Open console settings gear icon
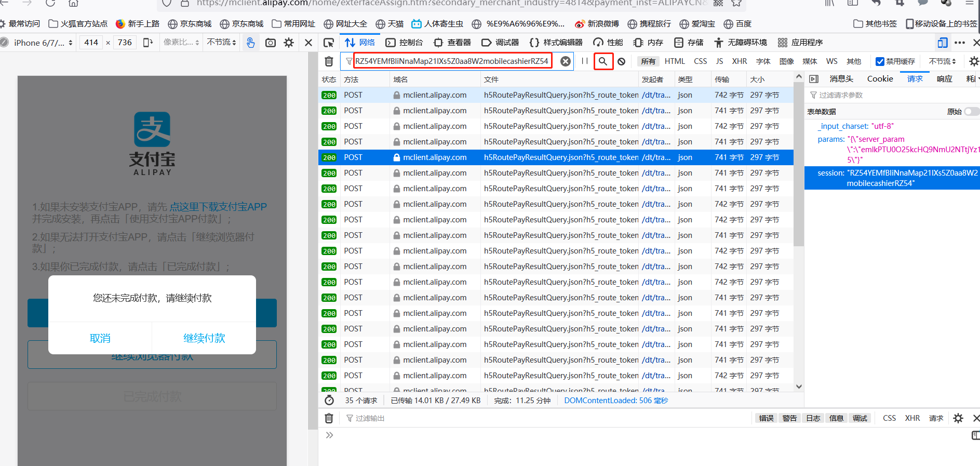Image resolution: width=980 pixels, height=466 pixels. pos(958,418)
